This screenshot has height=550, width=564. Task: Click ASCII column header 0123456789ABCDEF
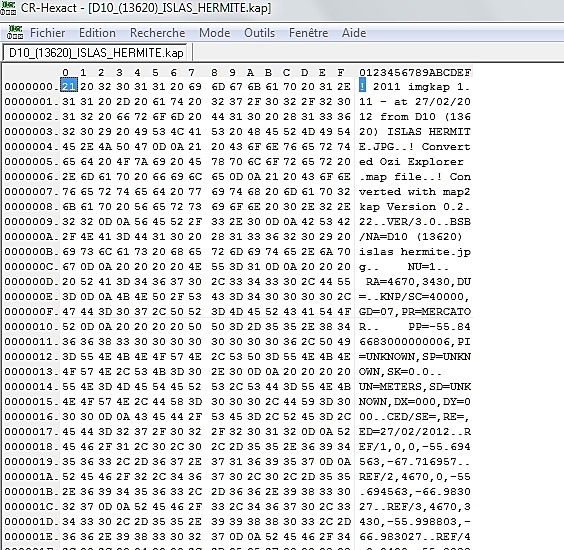click(415, 73)
